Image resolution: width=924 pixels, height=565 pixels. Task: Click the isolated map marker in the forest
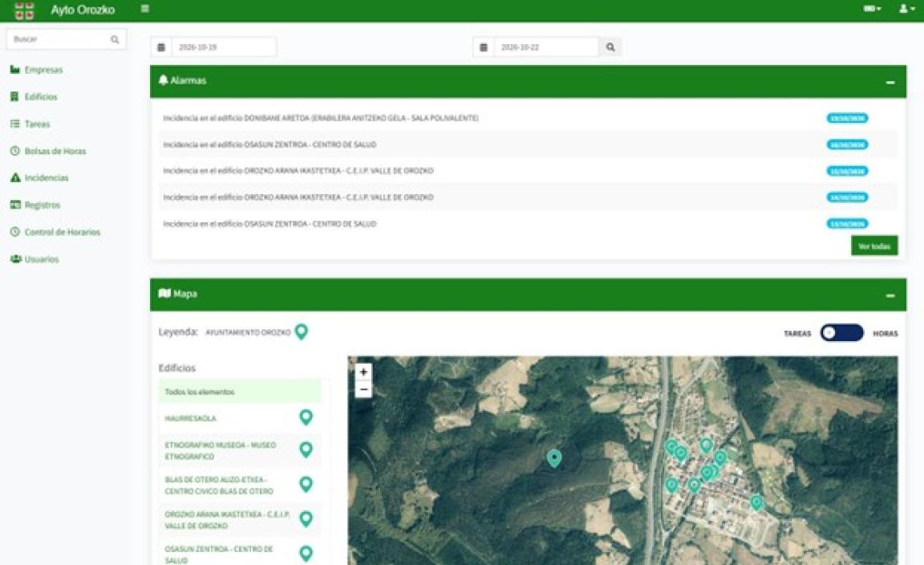[554, 458]
